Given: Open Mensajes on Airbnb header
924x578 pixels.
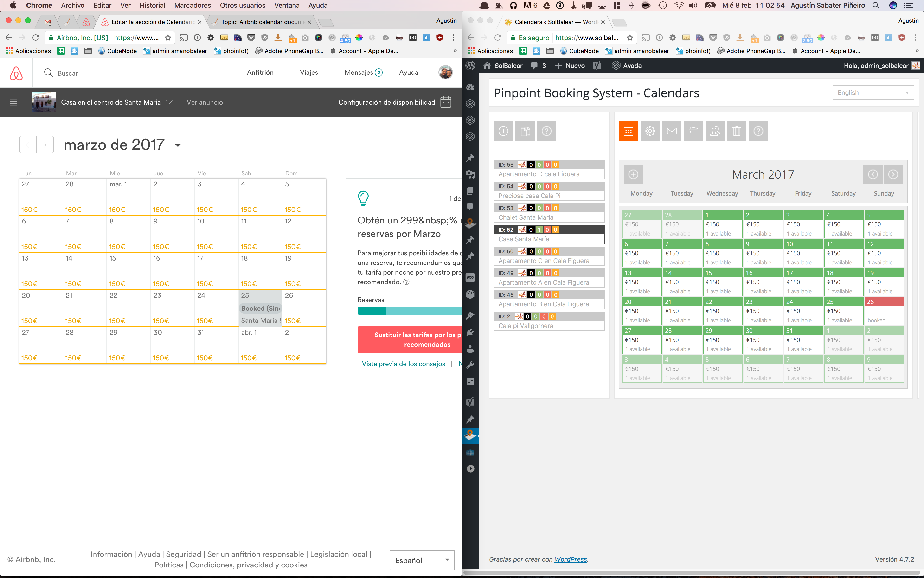Looking at the screenshot, I should [x=363, y=72].
